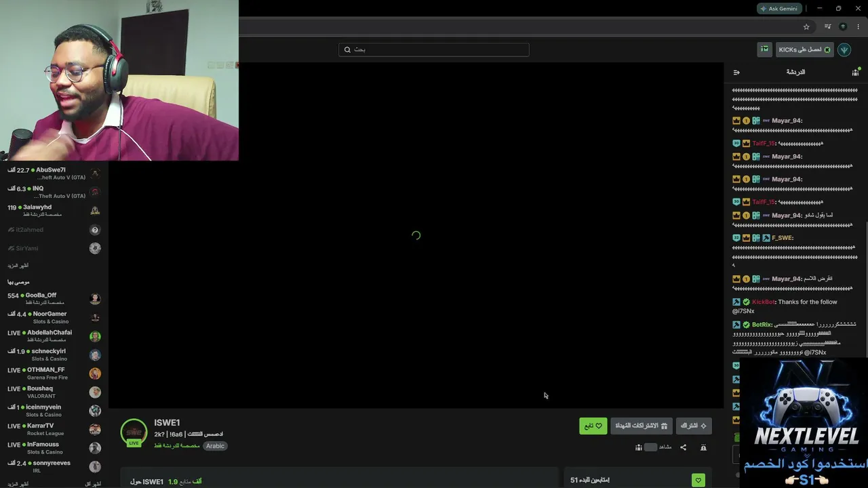Open the green Kick shop icon
Viewport: 868px width, 488px height.
pos(765,49)
